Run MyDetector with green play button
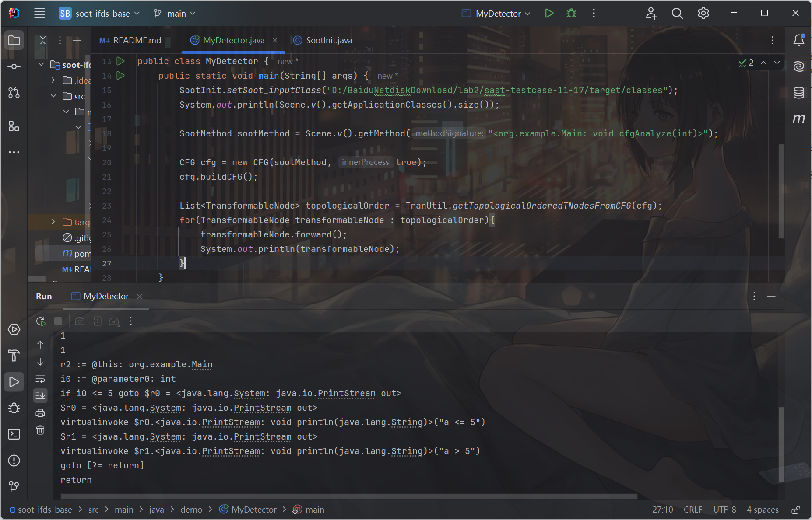 [549, 14]
